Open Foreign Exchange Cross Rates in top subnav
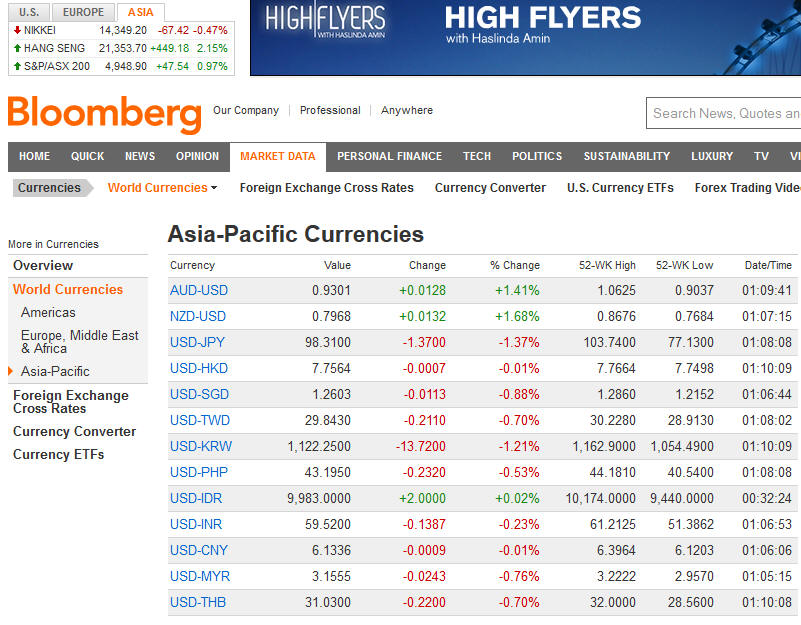The height and width of the screenshot is (625, 801). tap(326, 188)
